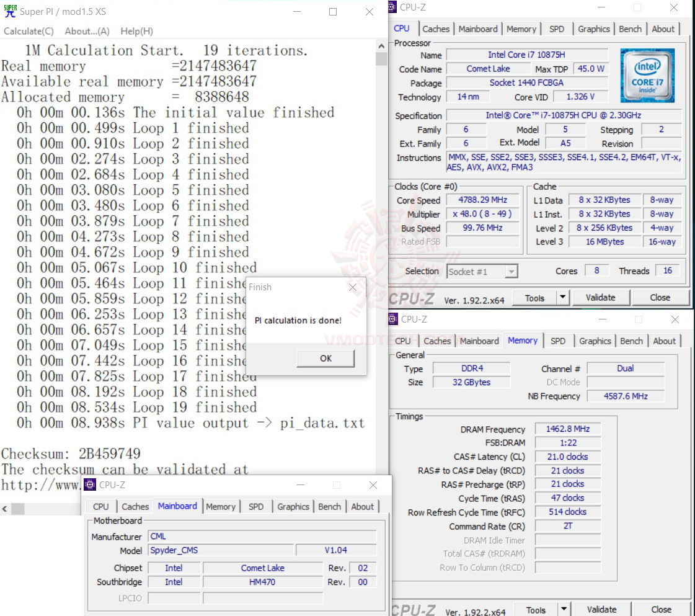Open SPD tab in the Mainboard CPU-Z window
Image resolution: width=695 pixels, height=616 pixels.
pyautogui.click(x=256, y=506)
